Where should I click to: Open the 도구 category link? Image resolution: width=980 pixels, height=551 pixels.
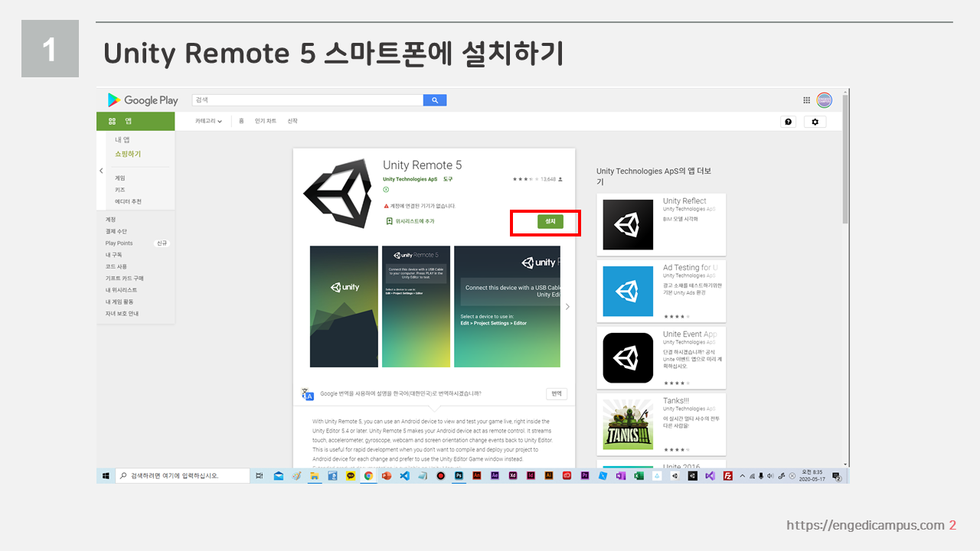point(448,179)
